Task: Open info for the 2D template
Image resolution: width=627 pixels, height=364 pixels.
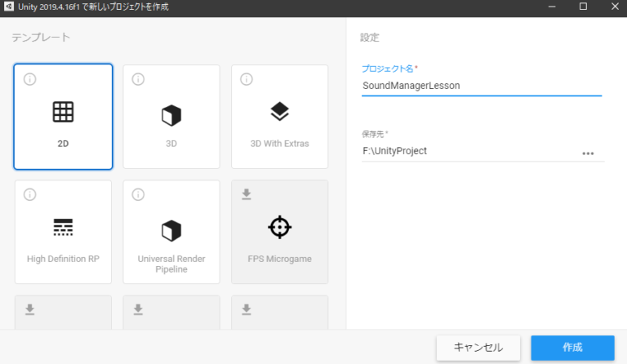Action: point(30,79)
